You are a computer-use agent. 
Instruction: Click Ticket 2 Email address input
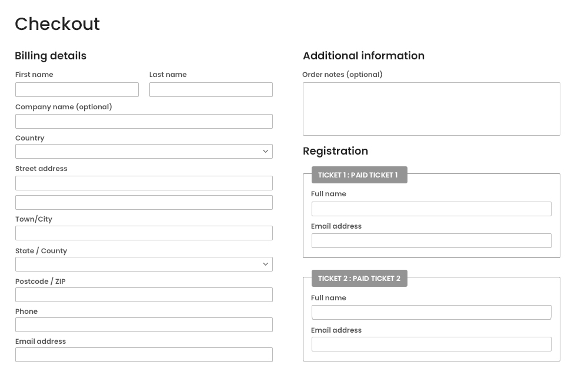pyautogui.click(x=431, y=344)
